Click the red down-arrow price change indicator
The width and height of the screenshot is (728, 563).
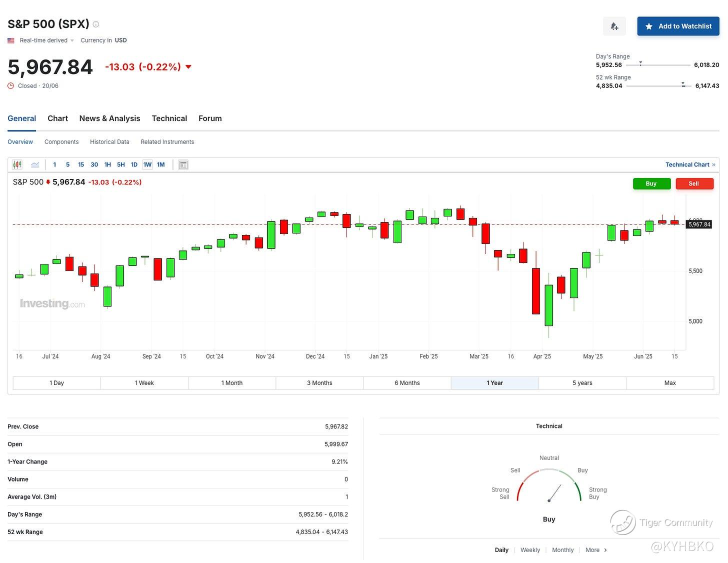click(188, 66)
